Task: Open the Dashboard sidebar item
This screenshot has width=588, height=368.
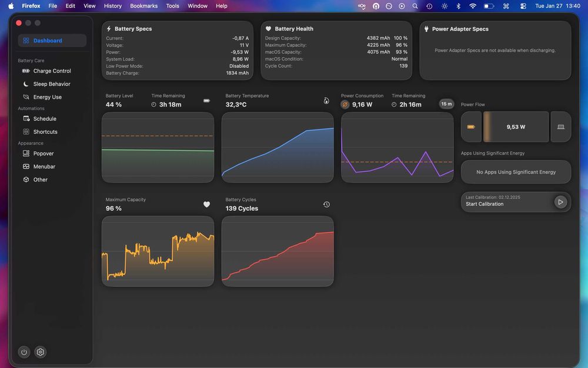Action: click(52, 41)
